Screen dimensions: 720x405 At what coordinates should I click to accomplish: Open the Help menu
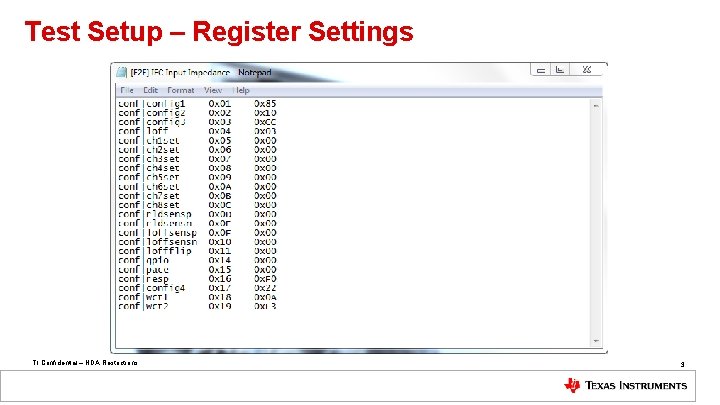pyautogui.click(x=241, y=90)
